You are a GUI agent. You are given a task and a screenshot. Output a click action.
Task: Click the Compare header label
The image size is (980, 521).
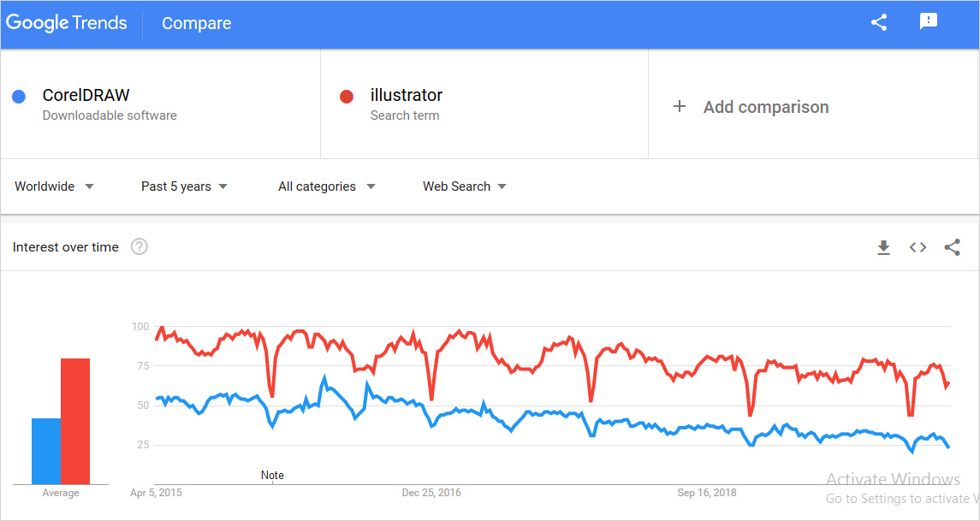tap(197, 23)
